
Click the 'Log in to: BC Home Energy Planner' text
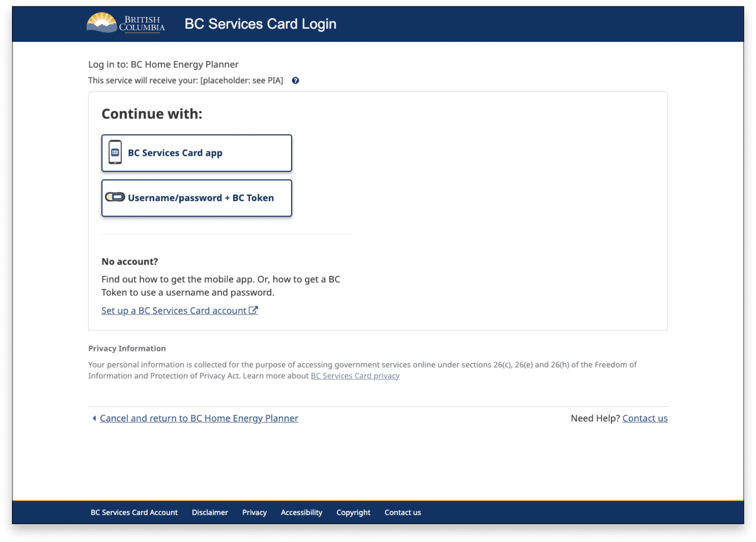[x=163, y=64]
